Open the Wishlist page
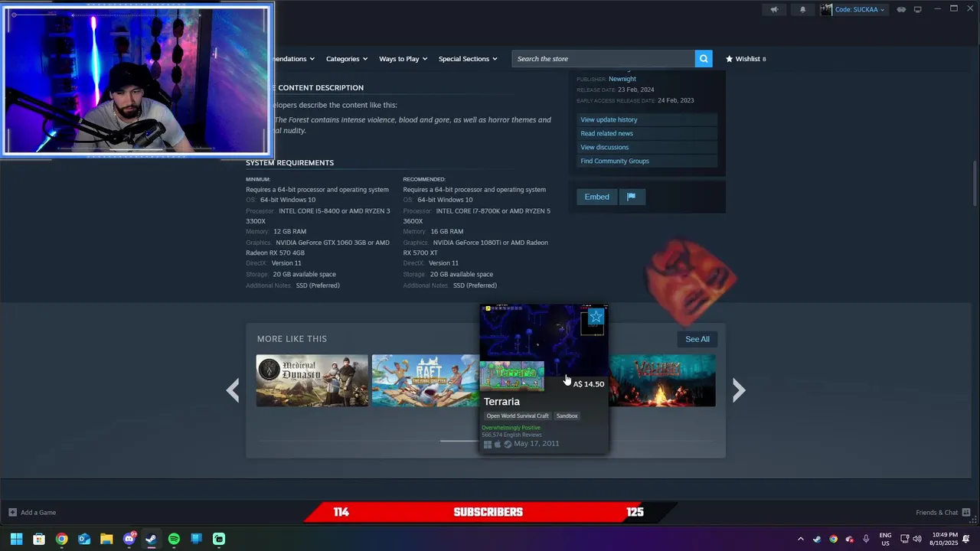 [x=746, y=59]
